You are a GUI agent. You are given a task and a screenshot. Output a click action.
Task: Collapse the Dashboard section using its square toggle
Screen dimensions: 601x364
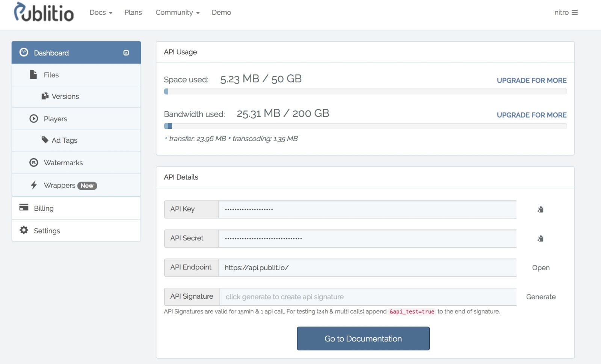coord(126,53)
